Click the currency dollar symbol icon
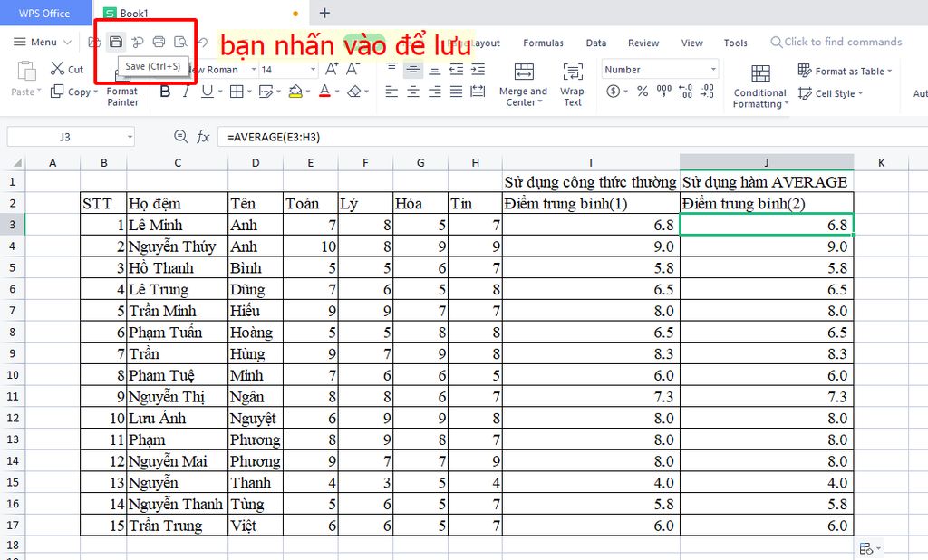Viewport: 928px width, 560px height. [x=614, y=92]
